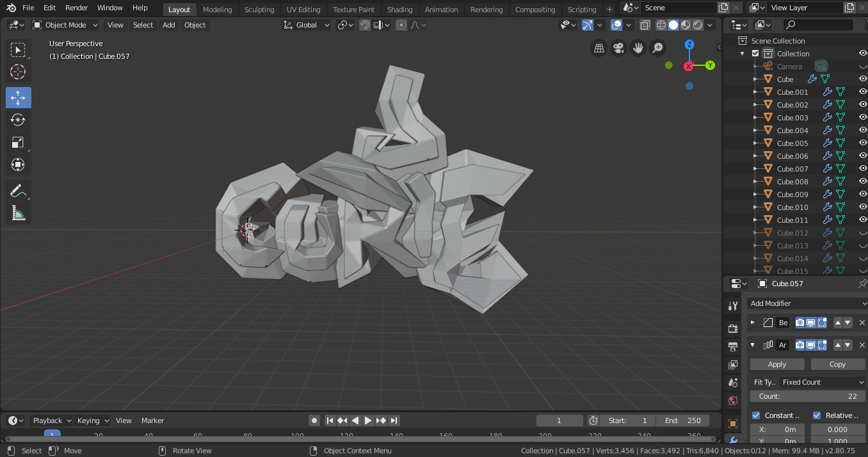Activate the Rotate tool
868x457 pixels.
point(18,120)
